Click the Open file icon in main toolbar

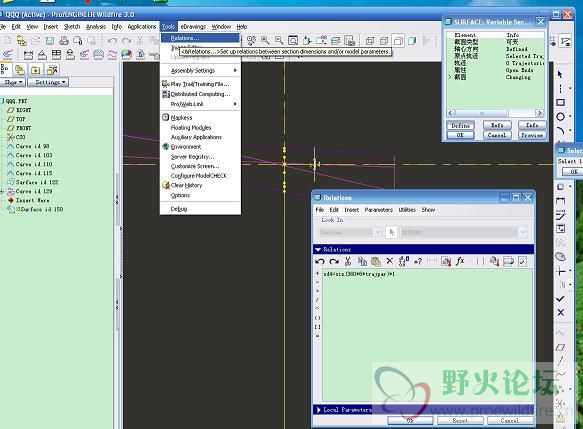tap(35, 41)
